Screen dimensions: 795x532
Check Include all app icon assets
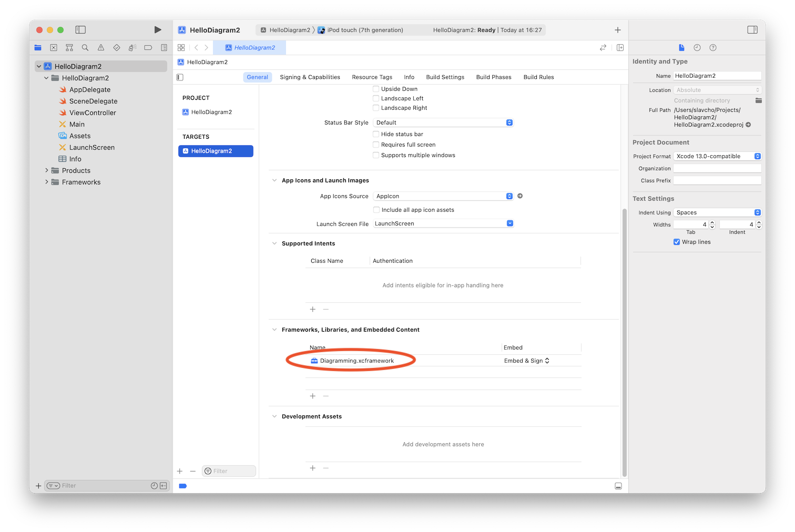click(376, 210)
